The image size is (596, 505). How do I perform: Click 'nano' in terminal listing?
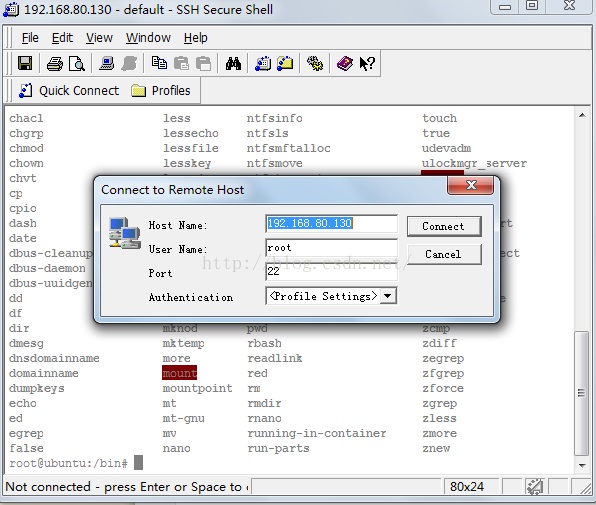(x=176, y=448)
